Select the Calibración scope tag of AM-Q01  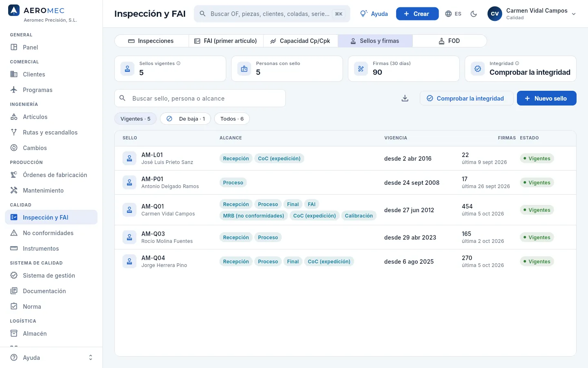pos(359,216)
